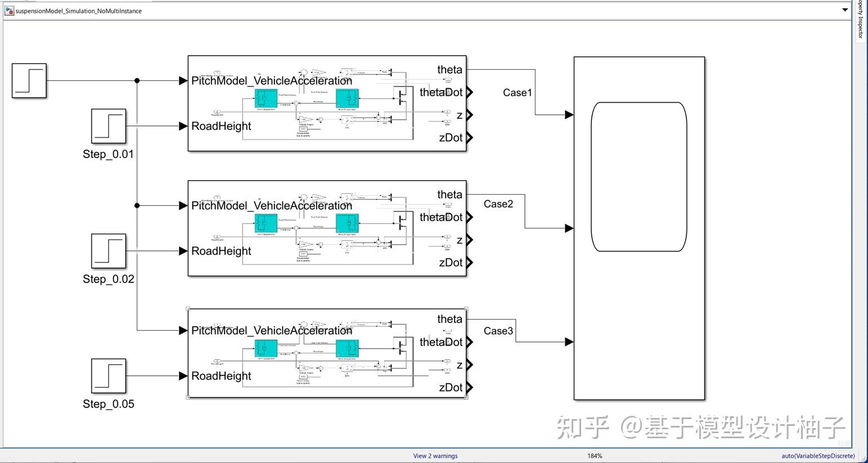Click the View 2 warnings link
868x463 pixels.
pos(435,456)
